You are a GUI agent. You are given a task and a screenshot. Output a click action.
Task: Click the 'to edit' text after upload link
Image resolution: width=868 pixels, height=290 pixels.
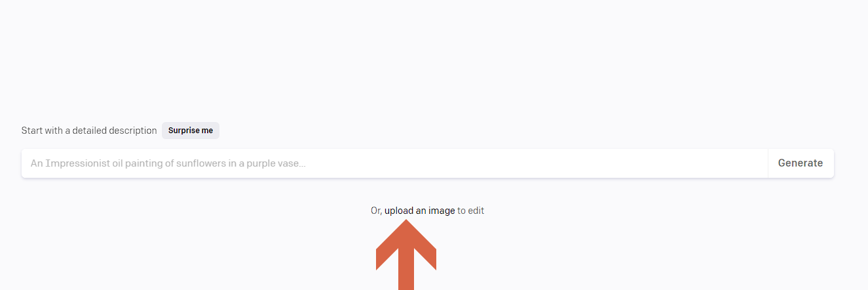[x=470, y=211]
